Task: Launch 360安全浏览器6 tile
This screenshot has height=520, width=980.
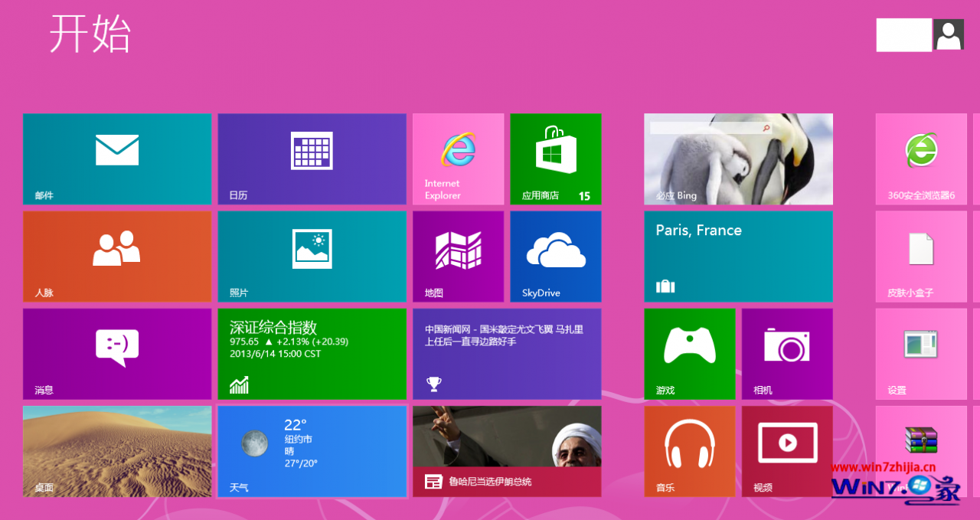Action: [x=921, y=159]
